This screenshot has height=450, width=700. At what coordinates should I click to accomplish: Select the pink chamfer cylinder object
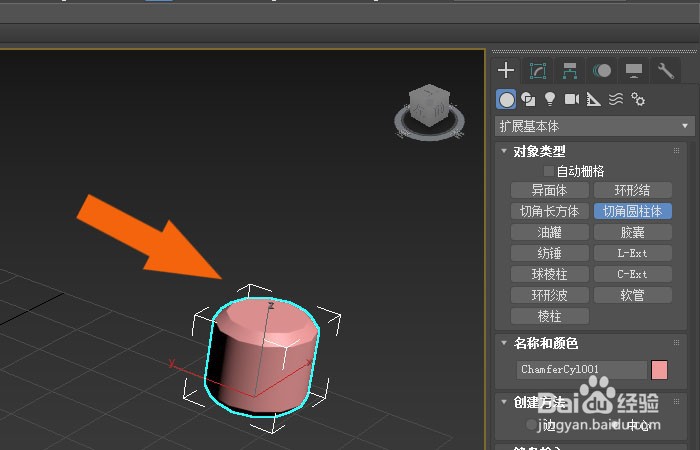262,356
